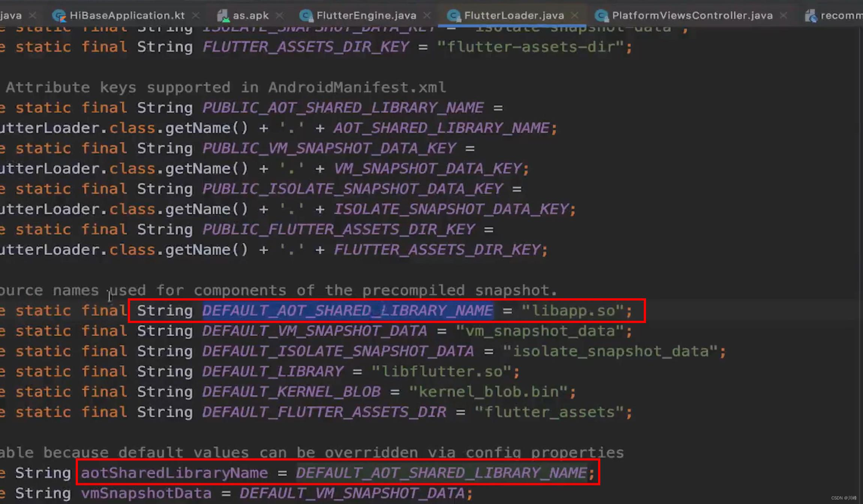Click the file icon of the recomm tab
This screenshot has height=504, width=863.
(811, 16)
